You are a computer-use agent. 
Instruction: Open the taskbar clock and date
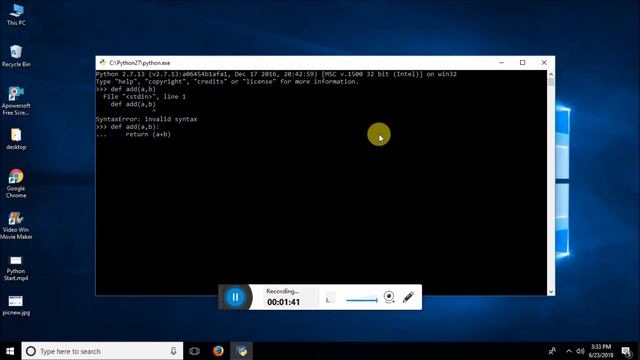click(x=601, y=351)
